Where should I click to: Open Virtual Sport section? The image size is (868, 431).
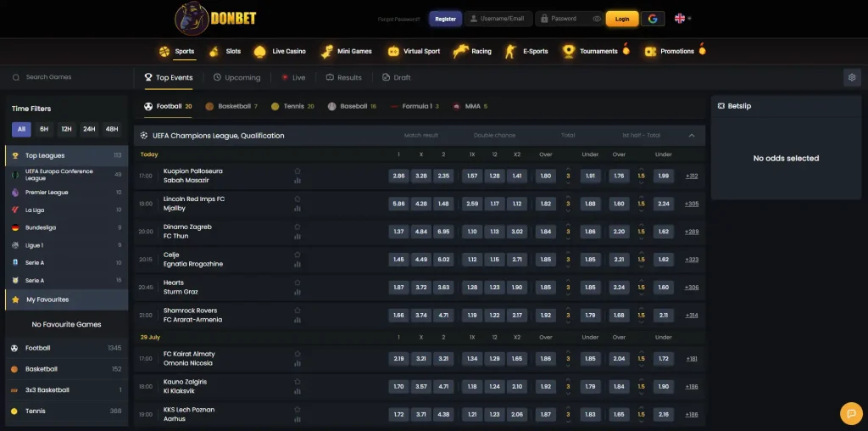pos(414,51)
